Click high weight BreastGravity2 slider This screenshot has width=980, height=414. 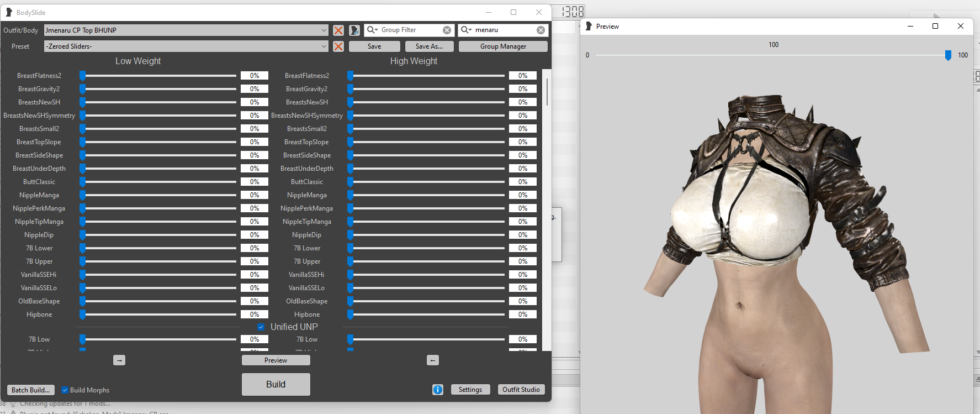pyautogui.click(x=427, y=89)
